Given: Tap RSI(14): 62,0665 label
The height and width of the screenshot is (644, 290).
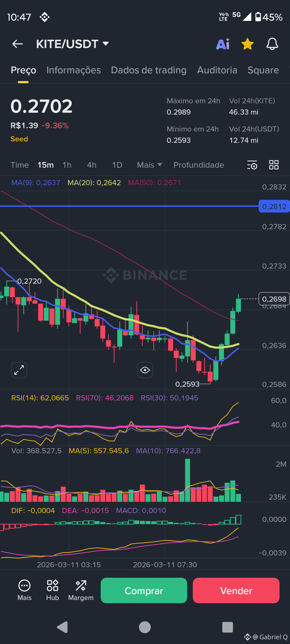Looking at the screenshot, I should point(40,398).
